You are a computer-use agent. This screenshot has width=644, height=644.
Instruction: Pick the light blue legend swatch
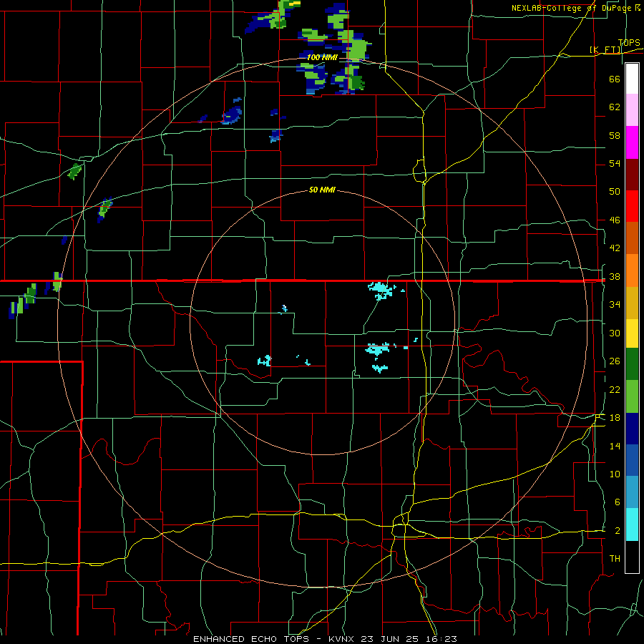click(632, 492)
